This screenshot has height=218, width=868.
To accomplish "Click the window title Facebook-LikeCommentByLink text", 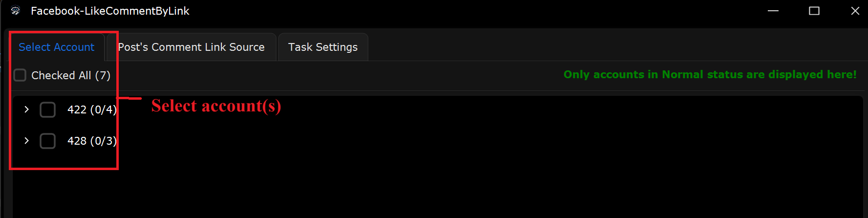I will tap(110, 11).
